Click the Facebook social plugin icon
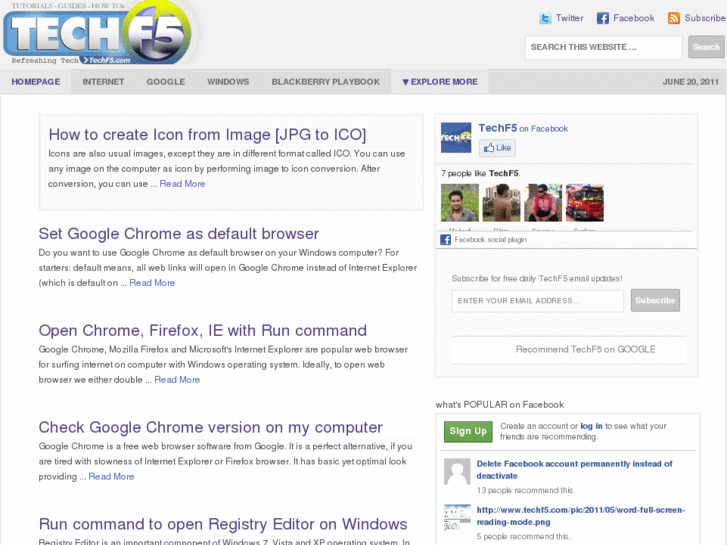727x545 pixels. (x=446, y=240)
